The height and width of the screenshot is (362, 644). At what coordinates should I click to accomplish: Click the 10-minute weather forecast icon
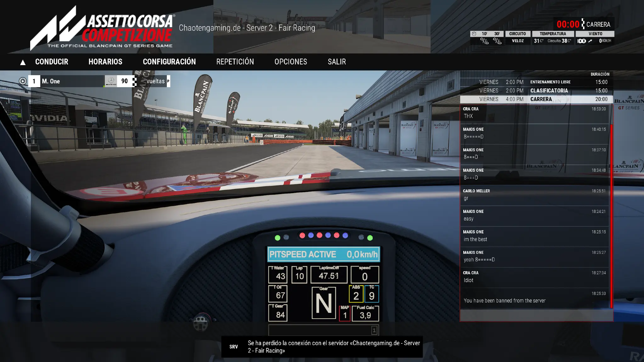(x=484, y=41)
